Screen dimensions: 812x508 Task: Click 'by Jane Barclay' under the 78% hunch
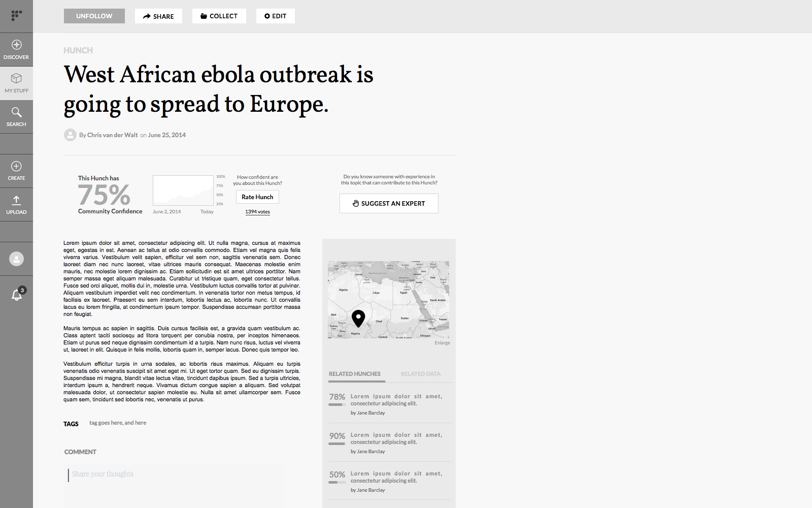tap(367, 413)
